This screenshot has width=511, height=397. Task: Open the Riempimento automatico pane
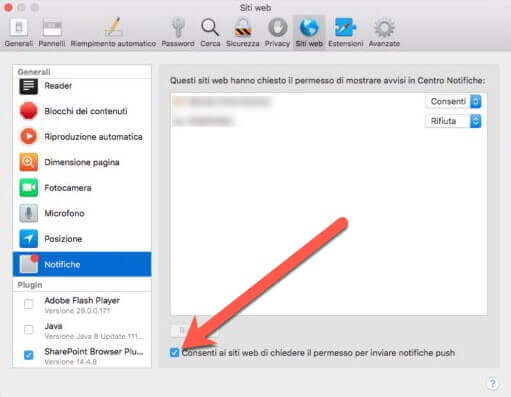[113, 32]
